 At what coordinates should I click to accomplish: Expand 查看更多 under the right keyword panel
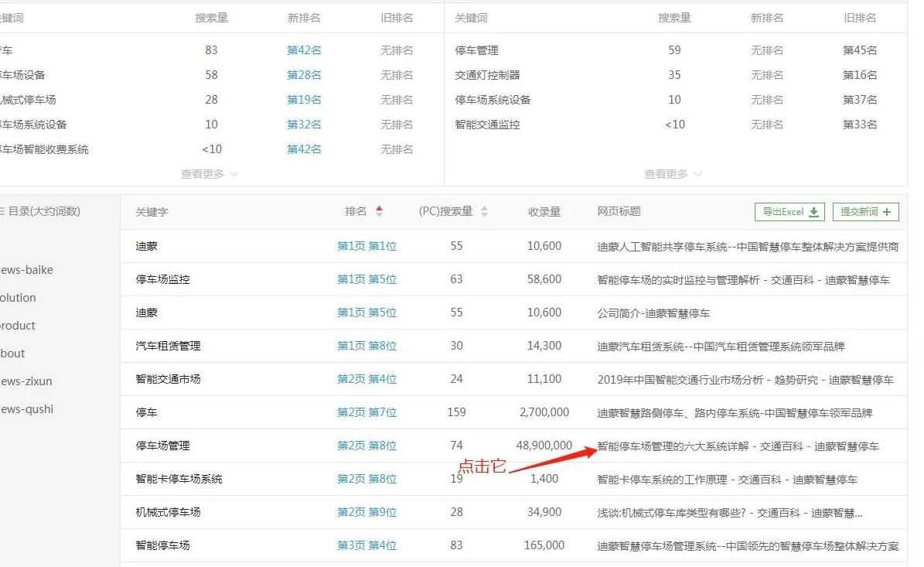[x=666, y=173]
